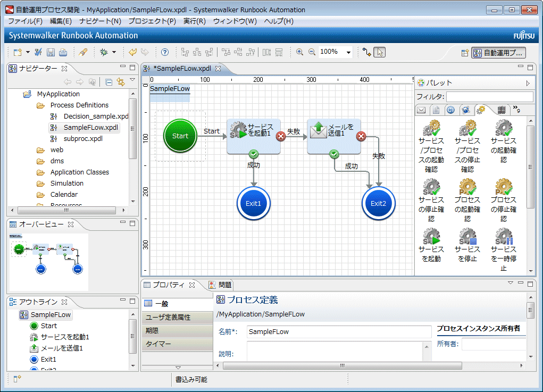Open the プロジェクト(P) menu
Viewport: 543px width, 392px height.
(x=152, y=21)
